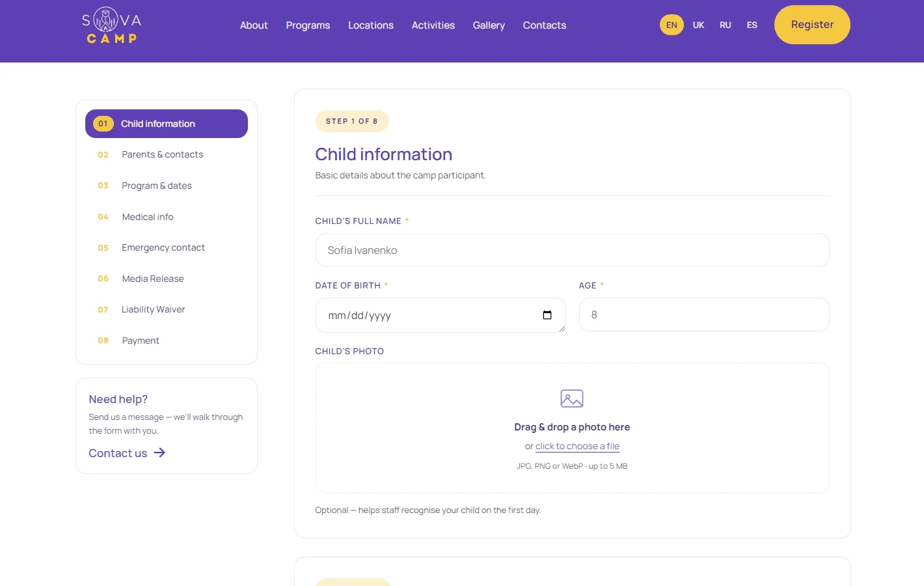Switch language to RU
924x586 pixels.
click(x=726, y=25)
